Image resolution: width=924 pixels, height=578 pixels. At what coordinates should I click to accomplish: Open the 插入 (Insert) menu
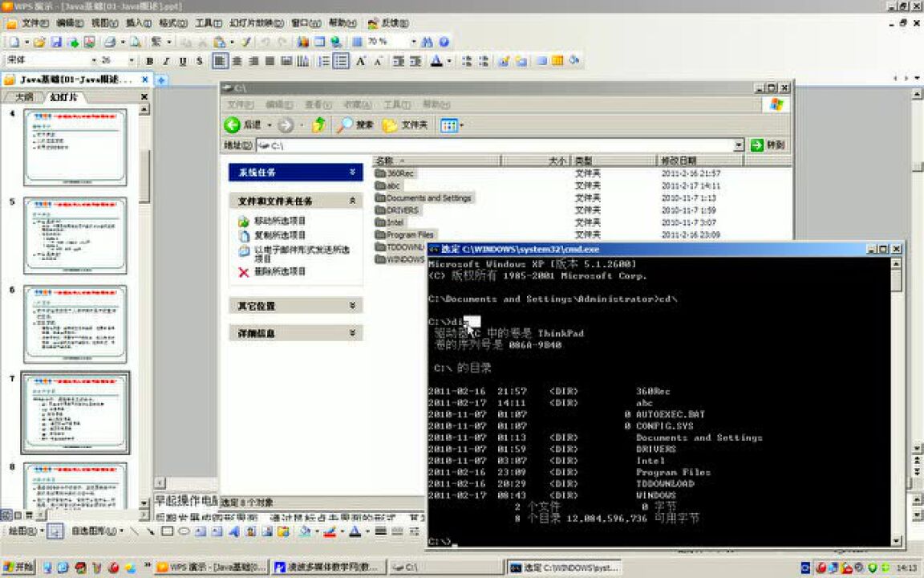pyautogui.click(x=139, y=23)
